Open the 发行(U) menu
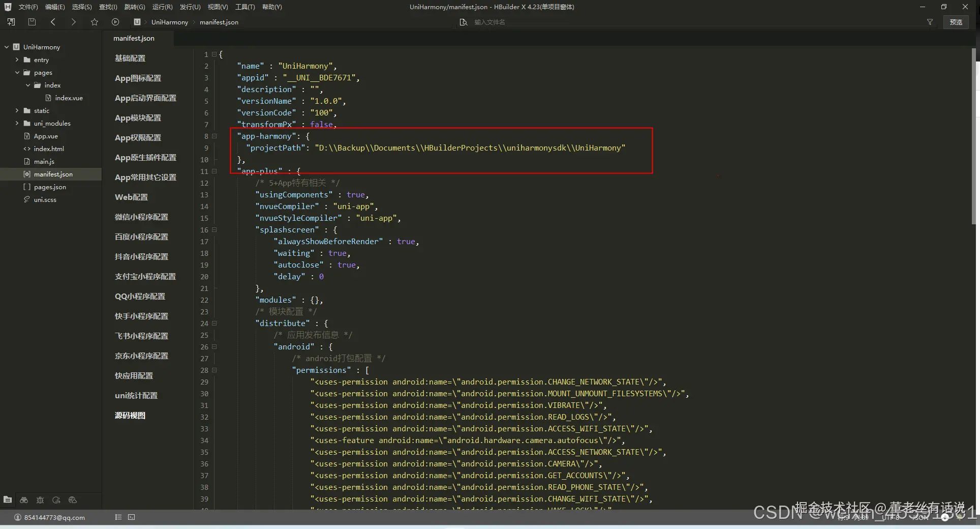The width and height of the screenshot is (980, 529). pos(190,7)
